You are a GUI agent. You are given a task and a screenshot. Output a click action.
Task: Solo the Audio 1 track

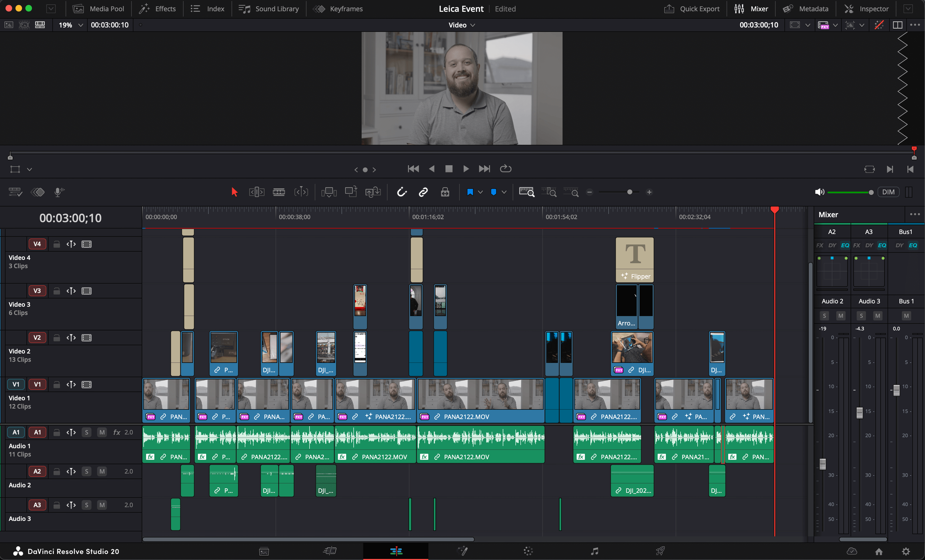point(87,432)
